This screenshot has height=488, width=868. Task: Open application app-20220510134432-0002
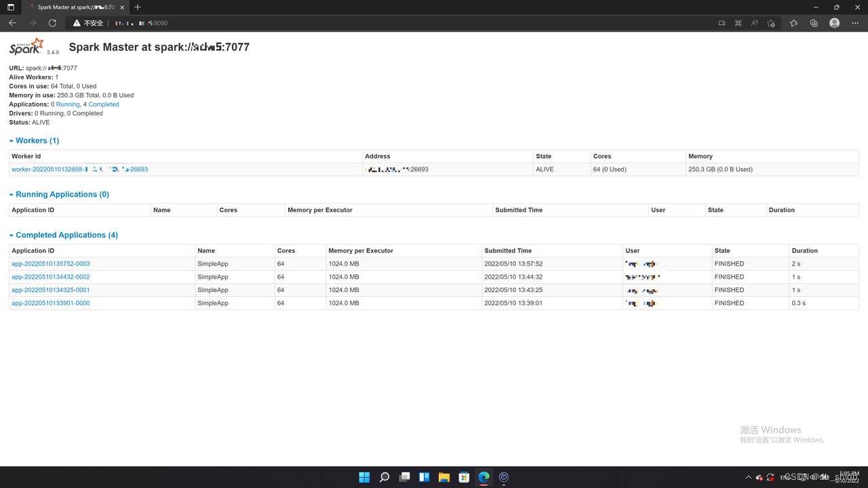pos(51,277)
